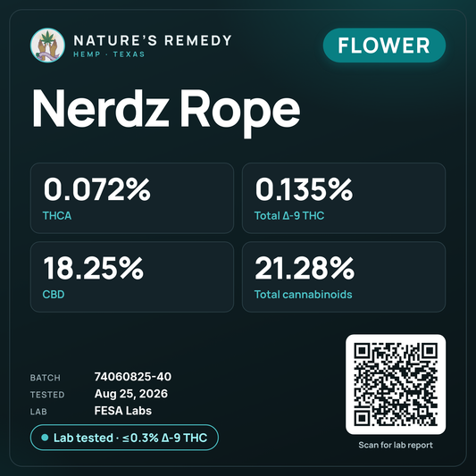
Task: Select the 18.25% CBD value
Action: 93,268
